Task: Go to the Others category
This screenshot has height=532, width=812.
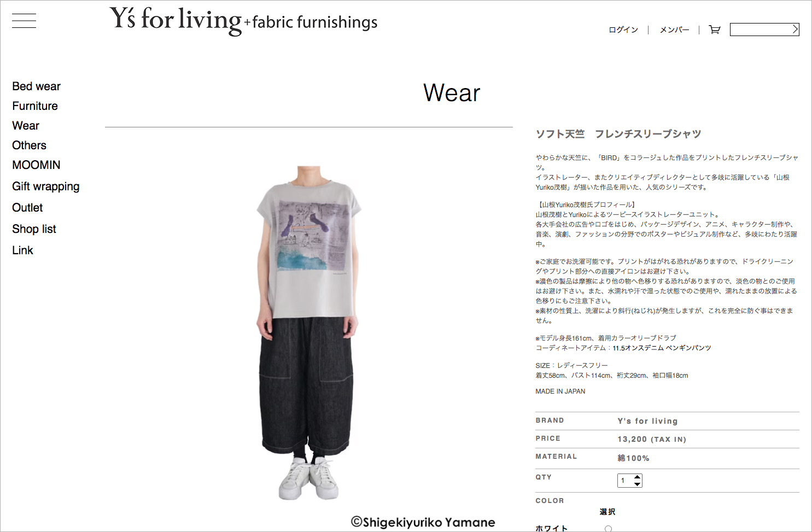Action: [x=30, y=145]
